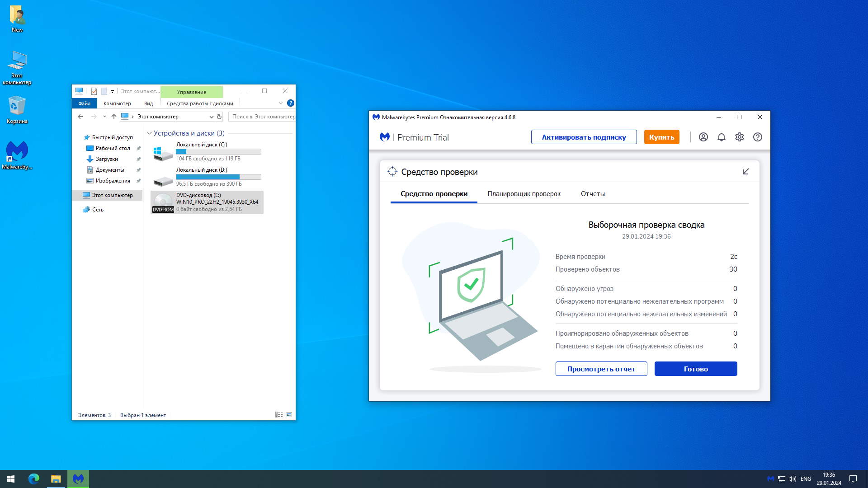Click Explorer up-one-level arrow
868x488 pixels.
(114, 117)
